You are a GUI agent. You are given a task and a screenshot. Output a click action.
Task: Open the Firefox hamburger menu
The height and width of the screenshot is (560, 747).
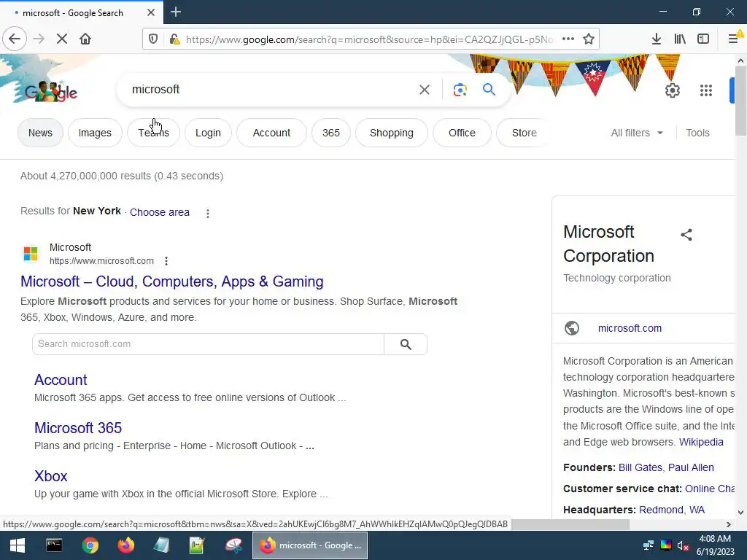[x=734, y=39]
